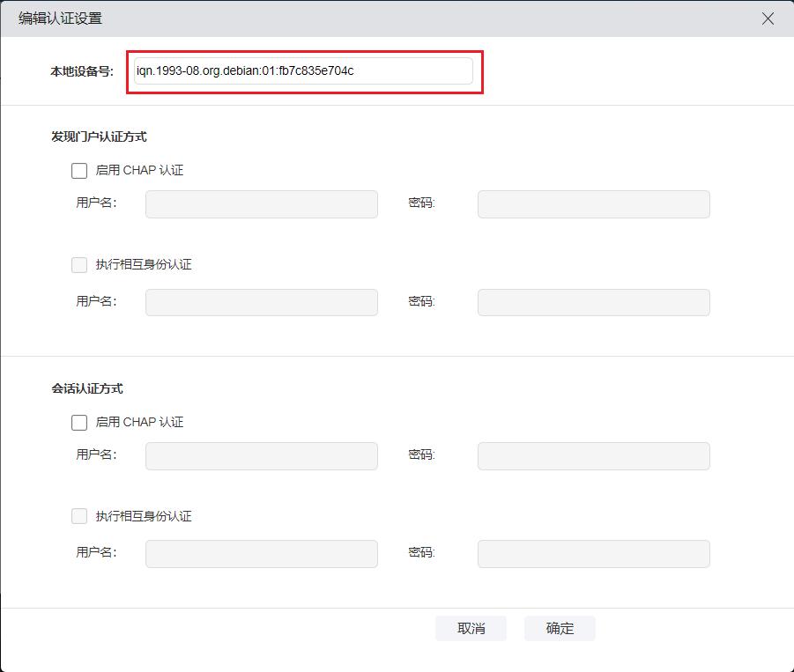Tick the 执行相互身份认证 checkbox under 会话认证方式
Viewport: 794px width, 672px height.
pyautogui.click(x=79, y=517)
